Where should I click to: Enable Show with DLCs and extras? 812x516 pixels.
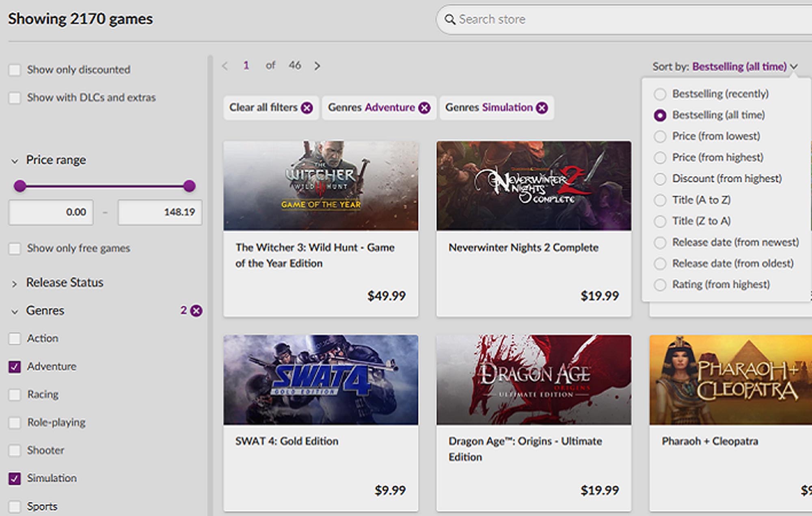[x=15, y=98]
